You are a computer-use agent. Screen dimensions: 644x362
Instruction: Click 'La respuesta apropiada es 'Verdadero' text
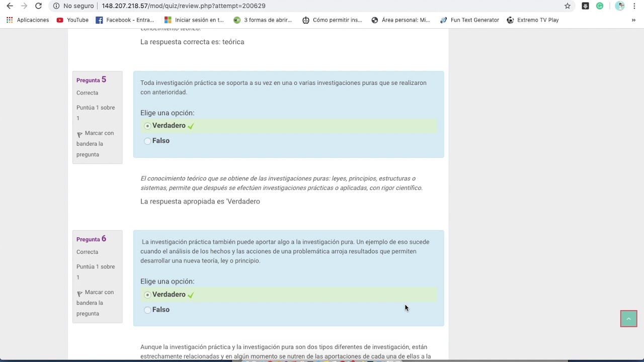(x=200, y=201)
